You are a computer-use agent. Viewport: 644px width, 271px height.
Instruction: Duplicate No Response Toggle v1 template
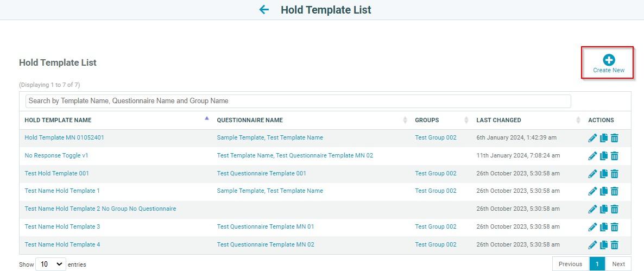click(604, 156)
